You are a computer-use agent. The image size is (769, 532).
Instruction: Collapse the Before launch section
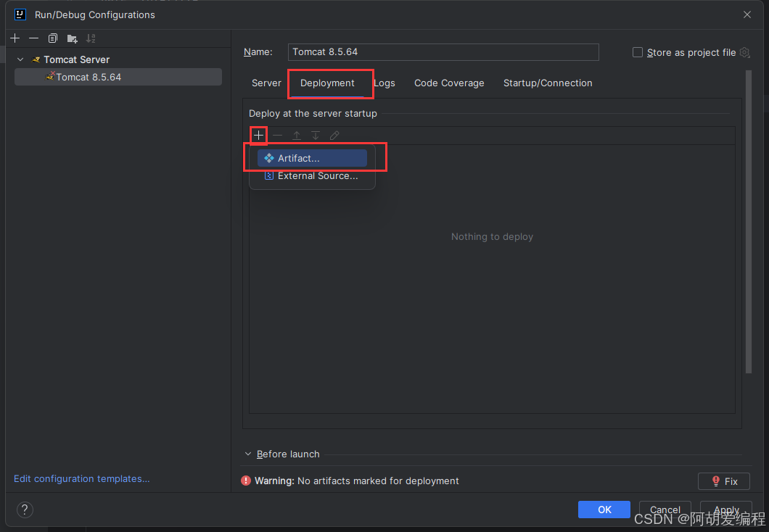tap(247, 454)
